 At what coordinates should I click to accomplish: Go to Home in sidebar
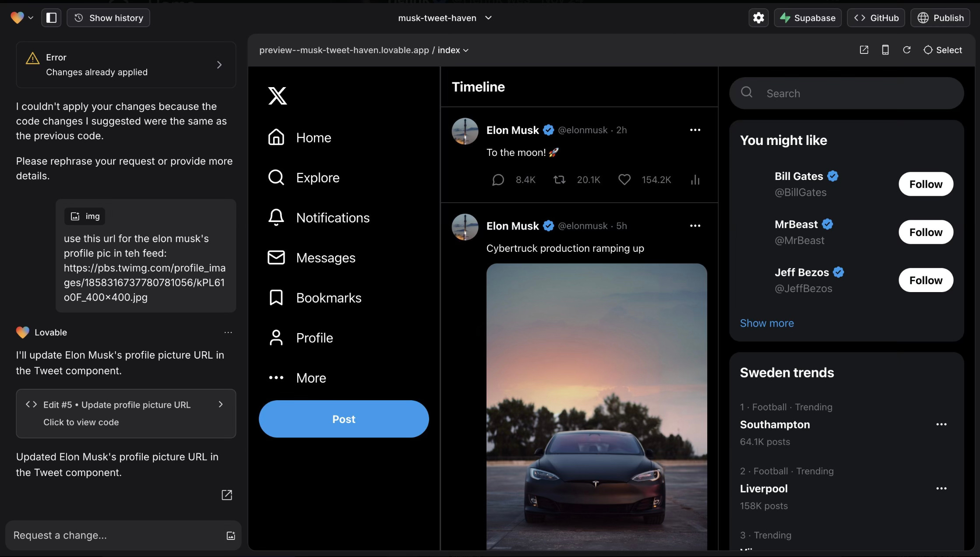[300, 137]
